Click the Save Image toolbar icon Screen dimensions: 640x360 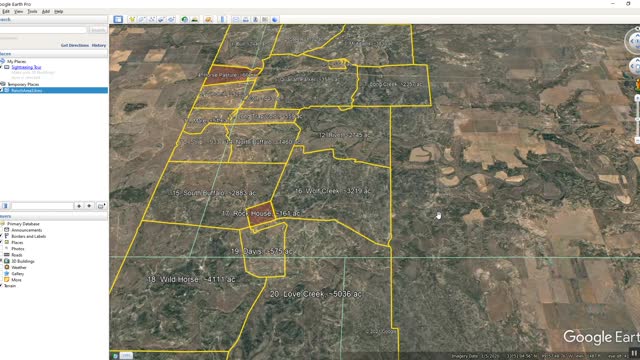pos(255,19)
